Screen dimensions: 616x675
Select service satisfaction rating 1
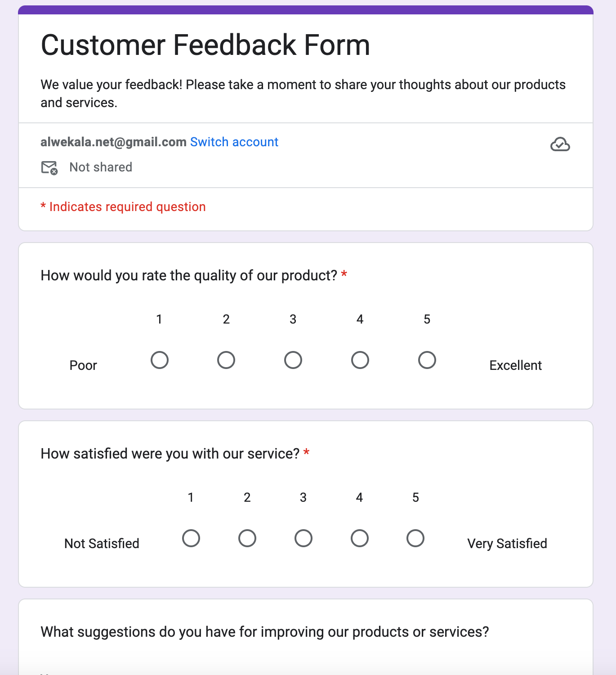coord(191,538)
